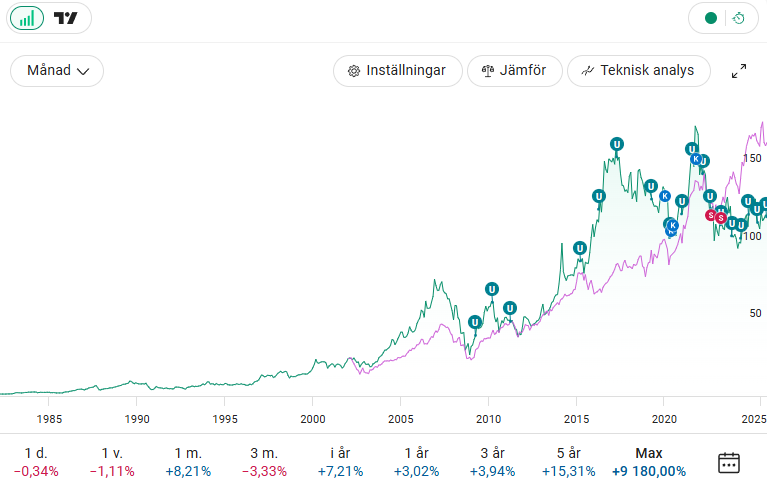The image size is (767, 480).
Task: Open the calendar date range picker
Action: [729, 462]
